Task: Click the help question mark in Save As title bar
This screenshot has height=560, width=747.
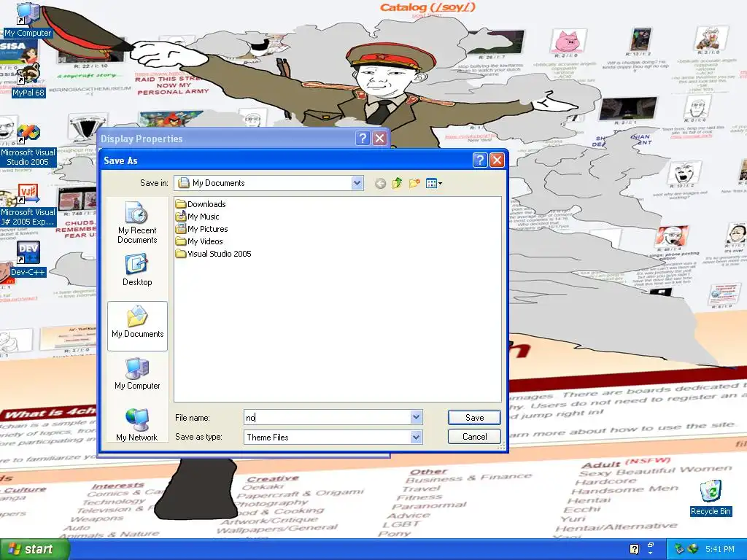Action: click(480, 160)
